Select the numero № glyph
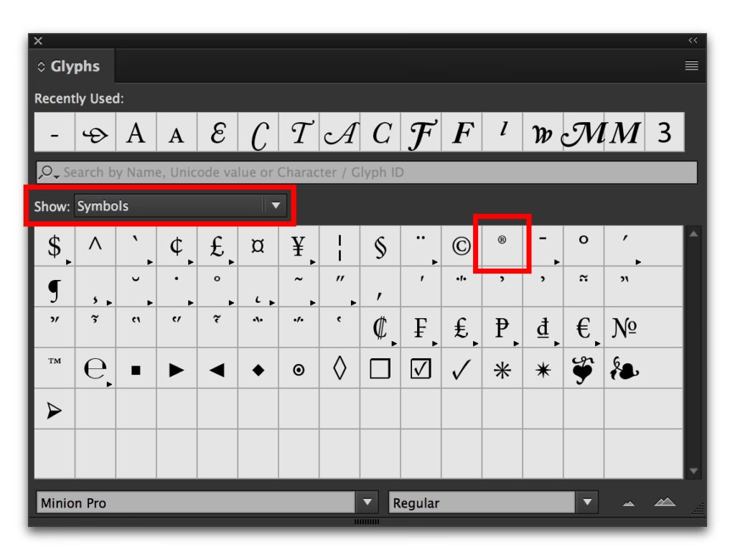This screenshot has width=735, height=560. point(624,328)
